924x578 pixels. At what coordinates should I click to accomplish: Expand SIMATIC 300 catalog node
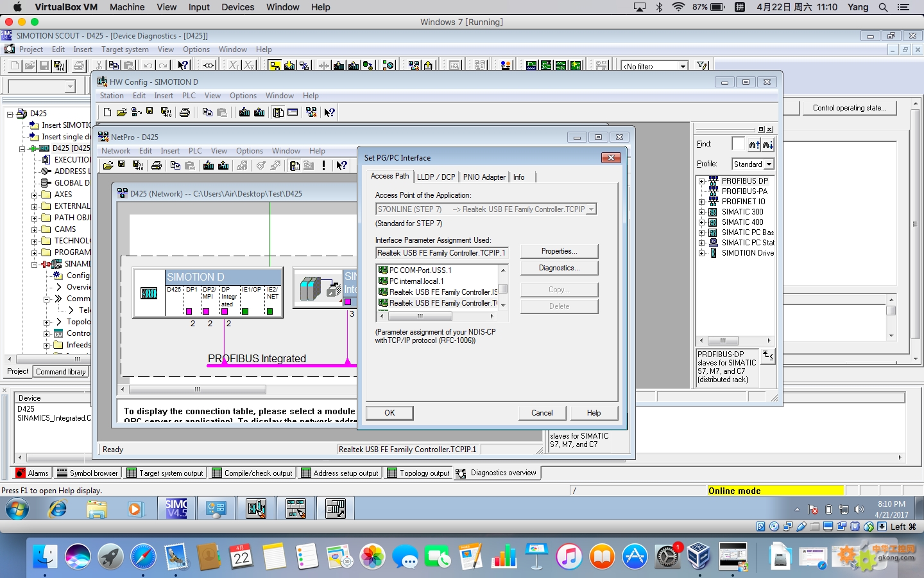point(702,212)
